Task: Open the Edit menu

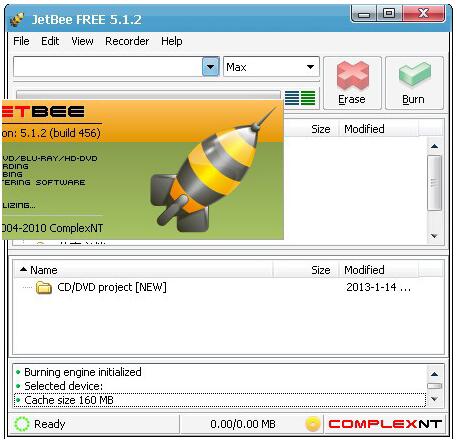Action: [x=50, y=41]
